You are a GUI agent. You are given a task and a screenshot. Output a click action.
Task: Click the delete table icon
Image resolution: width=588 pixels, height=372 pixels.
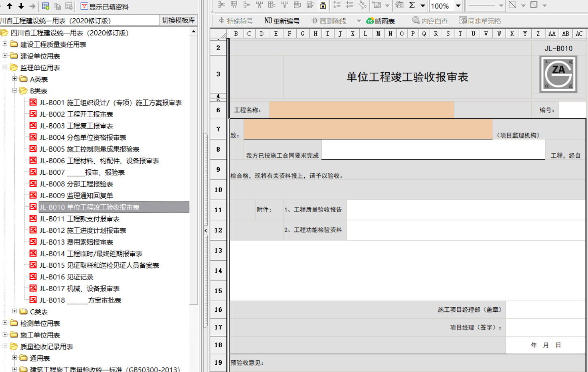pyautogui.click(x=69, y=6)
